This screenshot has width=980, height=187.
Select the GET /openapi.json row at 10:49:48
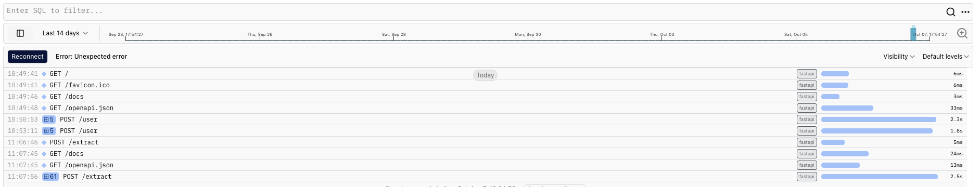coord(485,108)
